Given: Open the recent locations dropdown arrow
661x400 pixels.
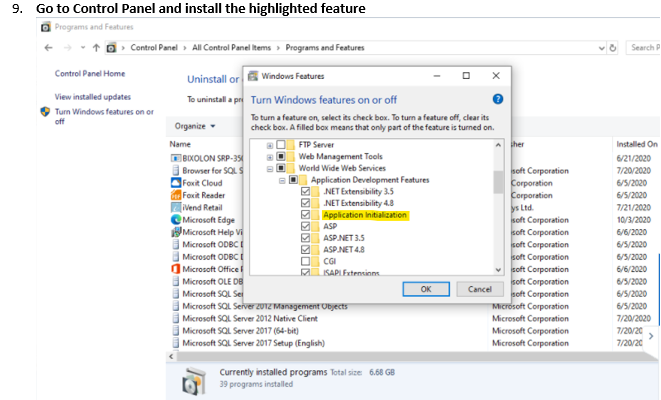Looking at the screenshot, I should (x=83, y=48).
